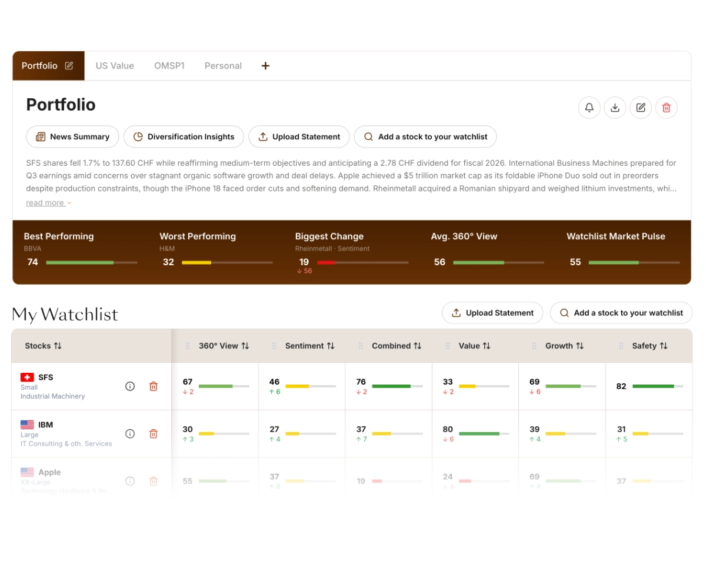Viewport: 706px width, 588px height.
Task: Open the Apple stock name
Action: pyautogui.click(x=49, y=472)
